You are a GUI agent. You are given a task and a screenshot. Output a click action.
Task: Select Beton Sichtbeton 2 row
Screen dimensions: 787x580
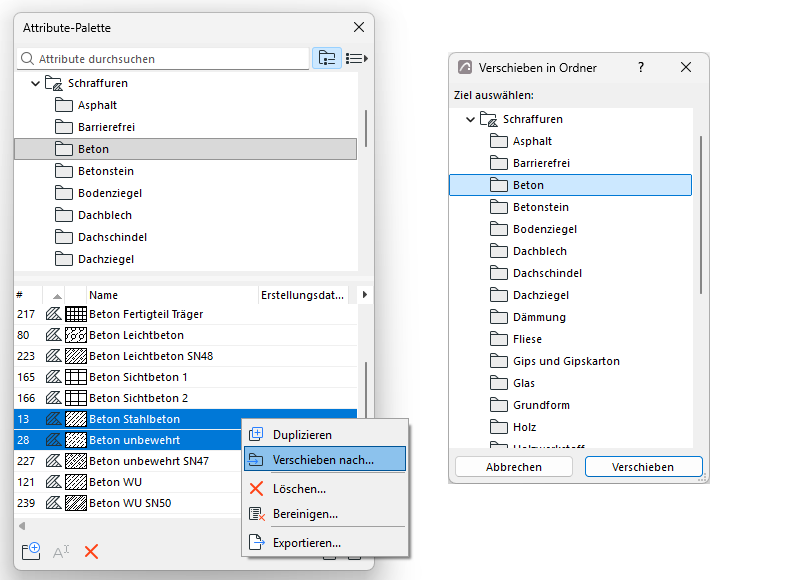pos(186,398)
